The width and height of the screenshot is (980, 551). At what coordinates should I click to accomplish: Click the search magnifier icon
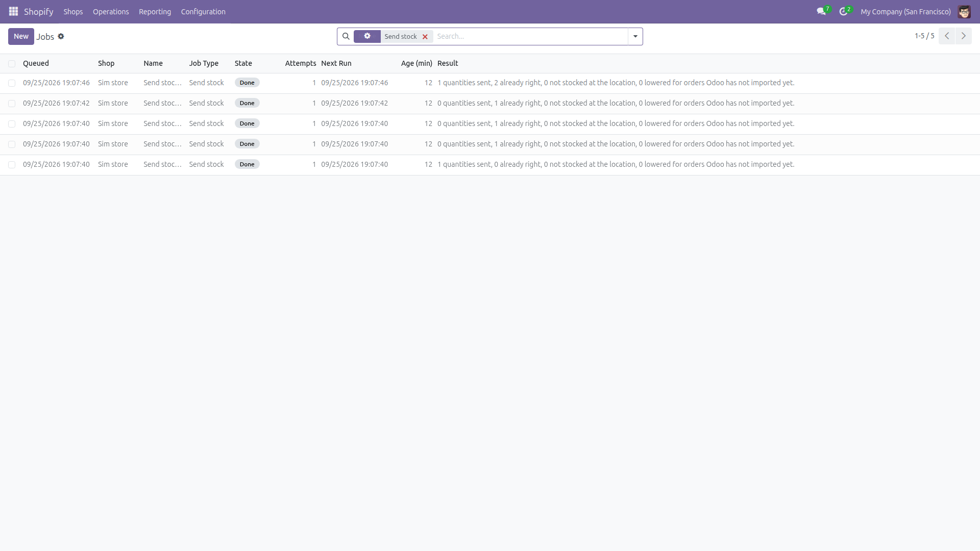[x=346, y=36]
